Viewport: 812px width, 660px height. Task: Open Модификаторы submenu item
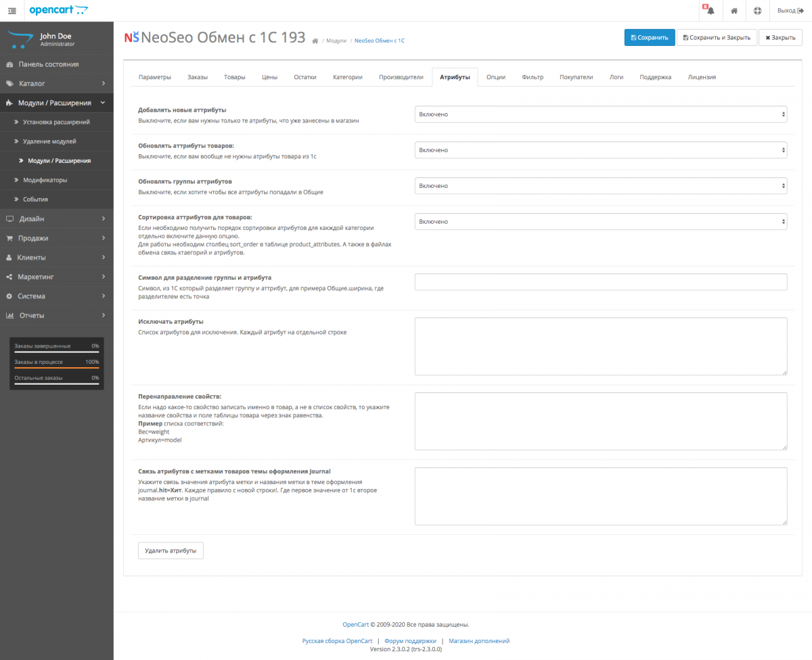57,181
